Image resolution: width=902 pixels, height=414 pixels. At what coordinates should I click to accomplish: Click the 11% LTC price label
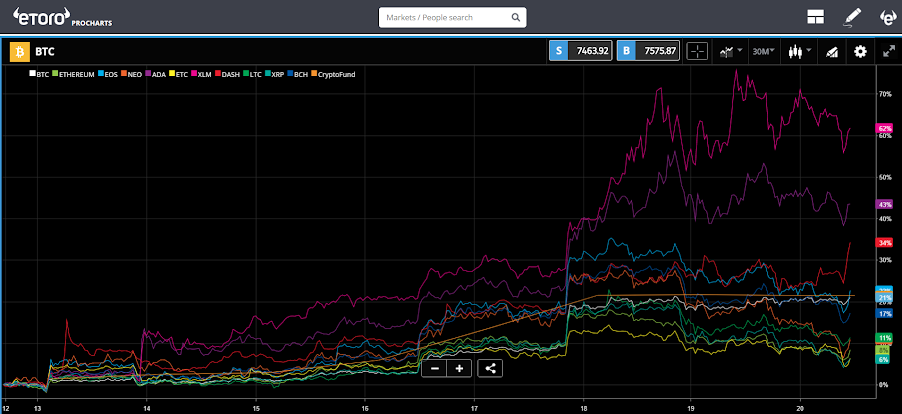pyautogui.click(x=884, y=338)
